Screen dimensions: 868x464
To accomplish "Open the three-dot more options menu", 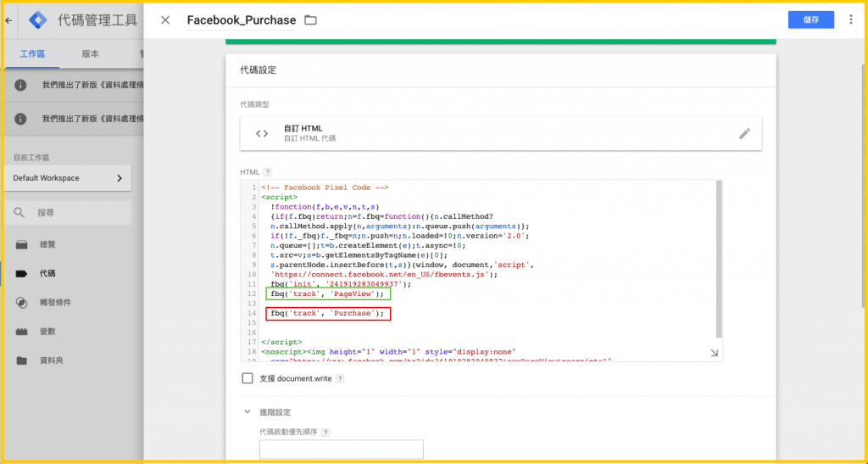I will (851, 20).
